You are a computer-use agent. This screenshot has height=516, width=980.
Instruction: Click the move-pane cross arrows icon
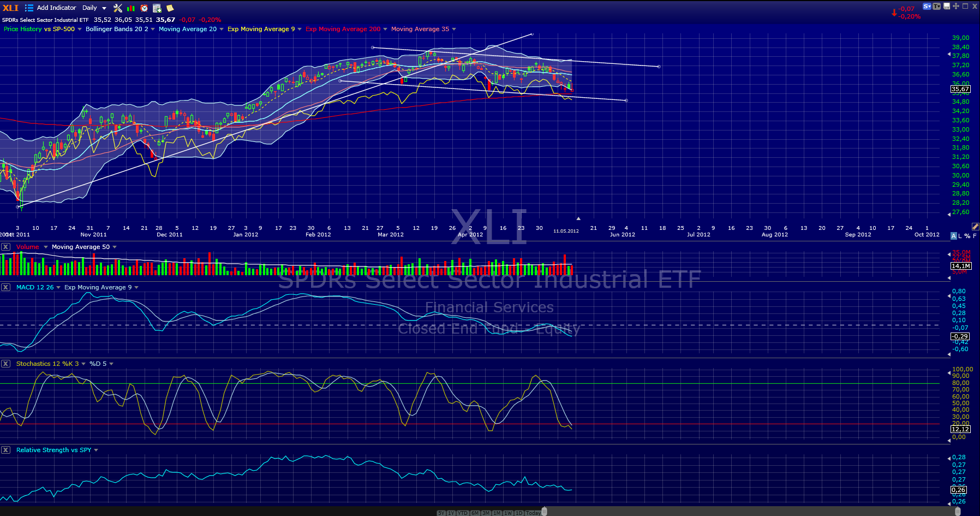(x=956, y=6)
